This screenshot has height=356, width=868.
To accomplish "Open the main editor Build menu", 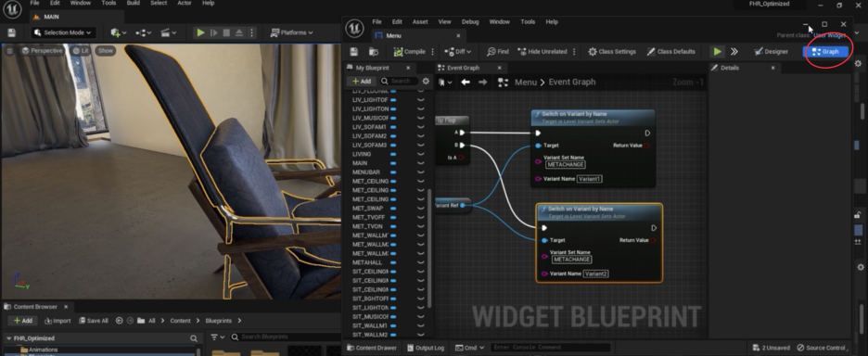I will click(x=133, y=4).
